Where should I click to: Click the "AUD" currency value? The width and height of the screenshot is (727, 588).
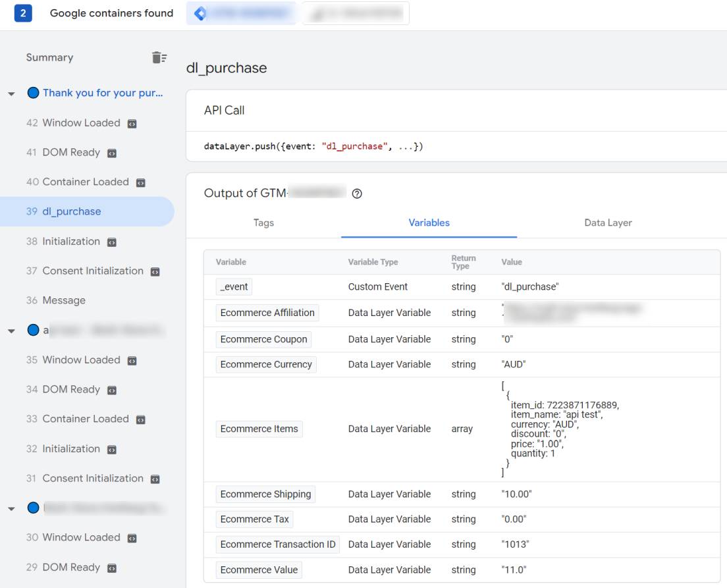coord(514,365)
